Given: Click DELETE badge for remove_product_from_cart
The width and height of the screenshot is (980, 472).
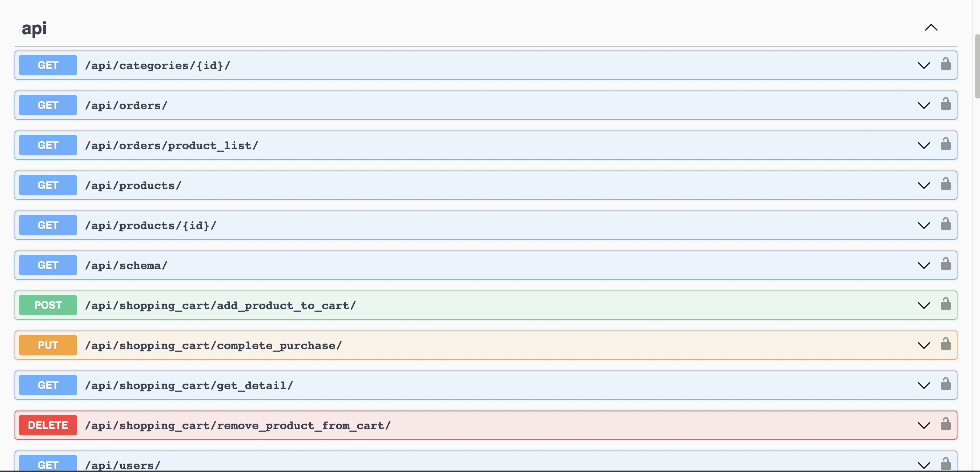Looking at the screenshot, I should pos(48,425).
